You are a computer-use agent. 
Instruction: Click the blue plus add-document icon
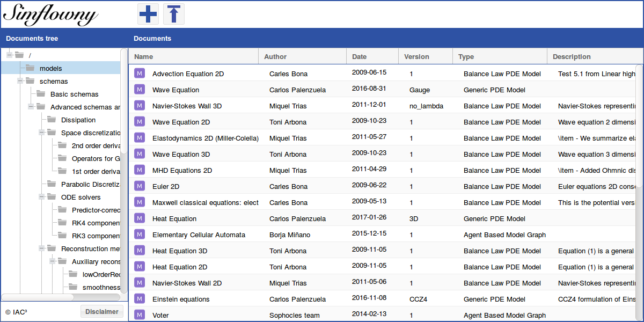pyautogui.click(x=148, y=14)
